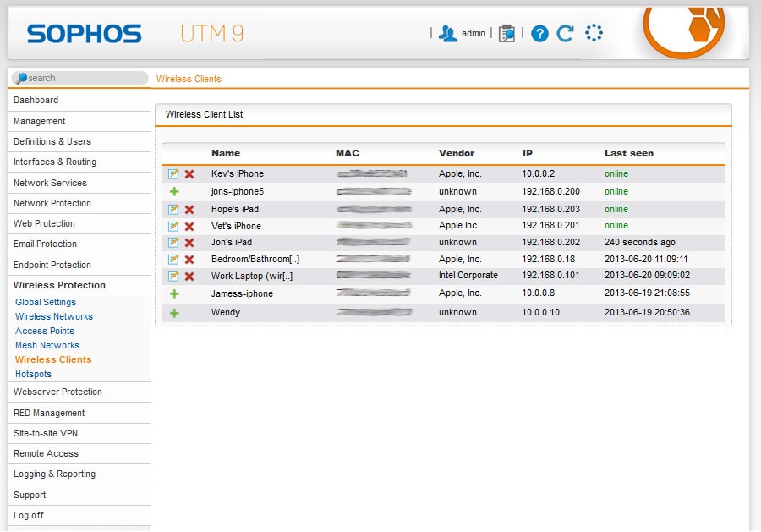Click the reload arrow icon in header
This screenshot has width=761, height=532.
(566, 34)
